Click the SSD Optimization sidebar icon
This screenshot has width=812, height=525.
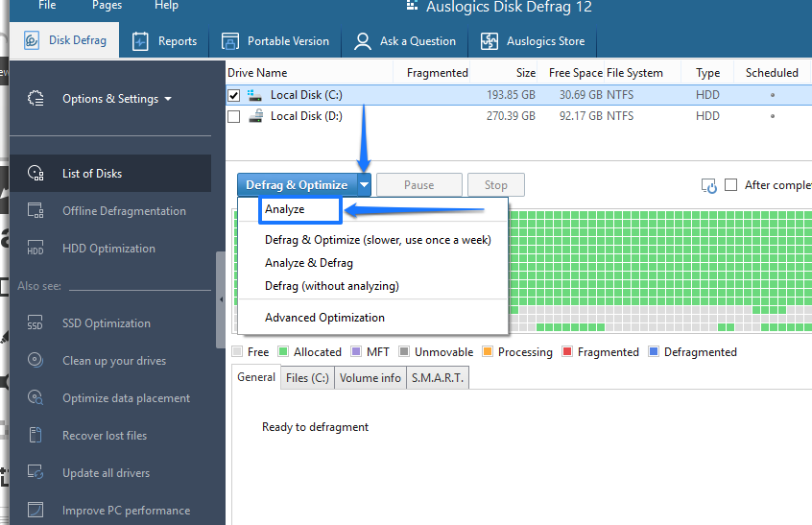click(x=36, y=323)
